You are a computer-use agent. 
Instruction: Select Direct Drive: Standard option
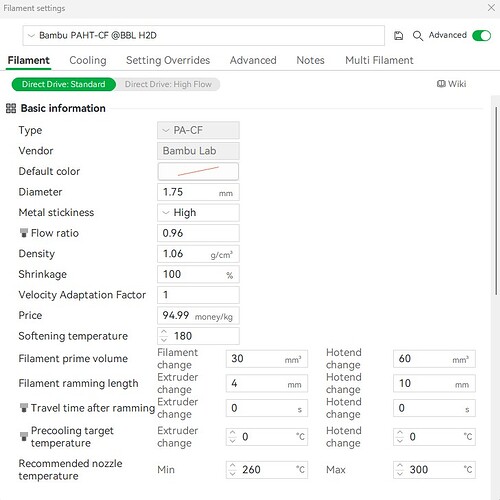click(64, 84)
